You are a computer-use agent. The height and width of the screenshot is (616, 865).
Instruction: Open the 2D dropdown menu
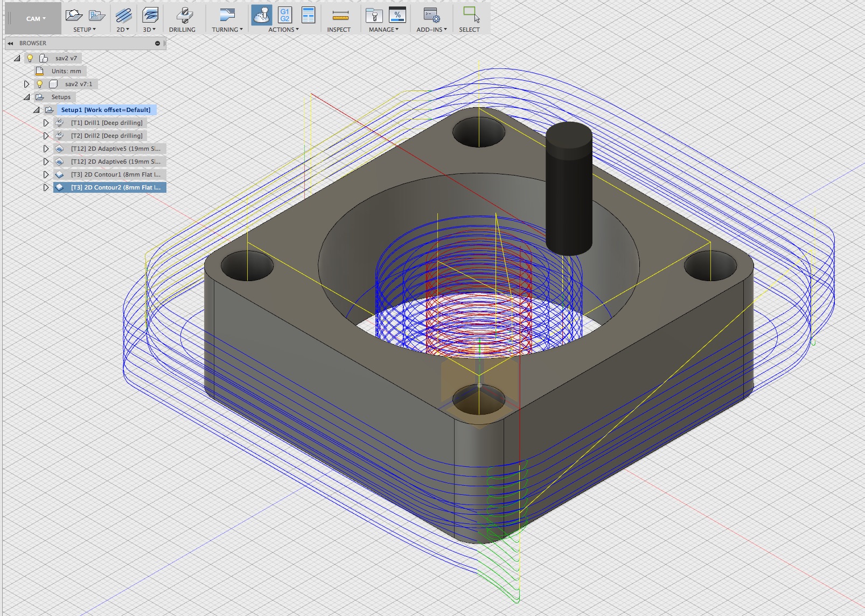123,30
